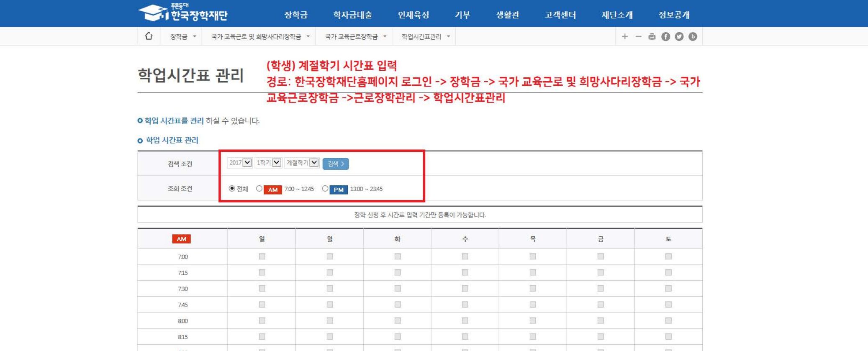
Task: Open the 1학기 semester dropdown
Action: tap(268, 163)
